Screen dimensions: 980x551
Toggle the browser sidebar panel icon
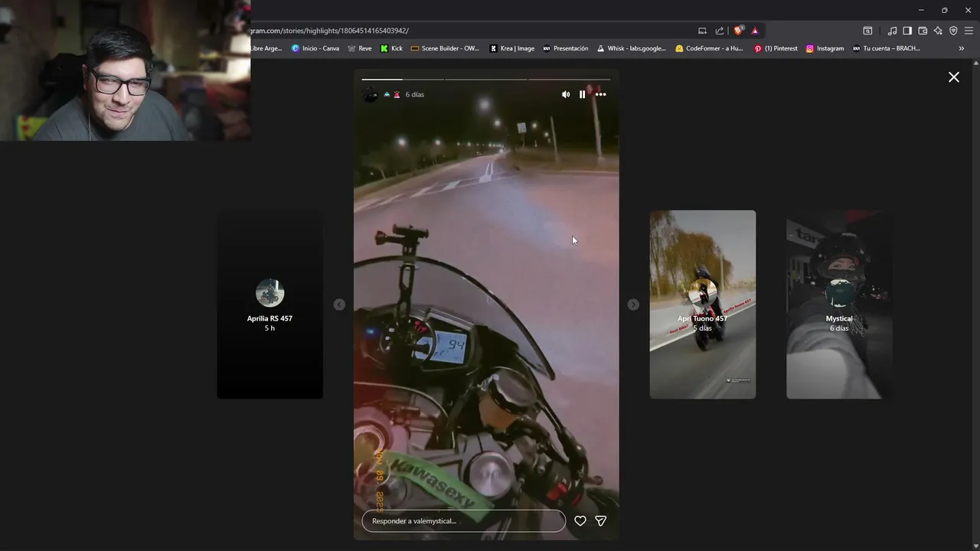tap(907, 31)
